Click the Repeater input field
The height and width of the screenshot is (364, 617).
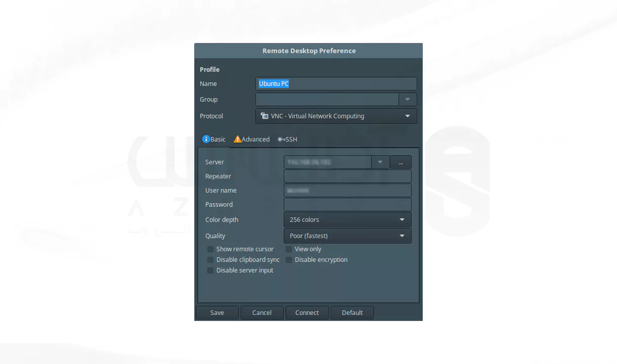point(347,176)
